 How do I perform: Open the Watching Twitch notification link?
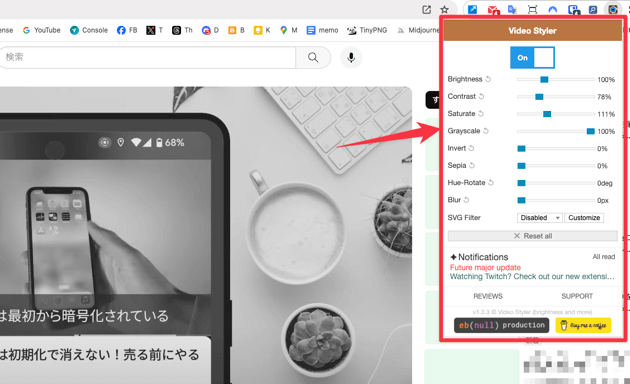click(532, 276)
